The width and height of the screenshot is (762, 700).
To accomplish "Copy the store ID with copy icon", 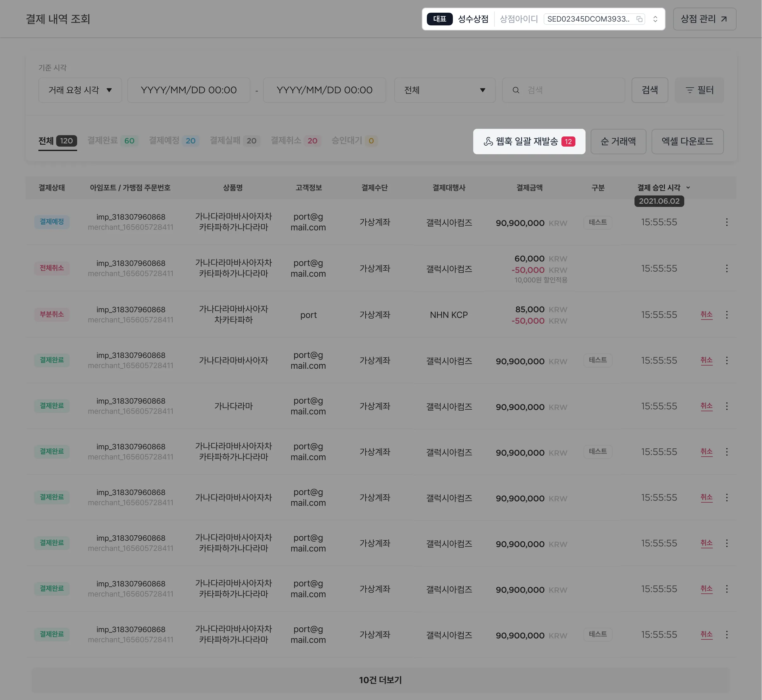I will tap(639, 19).
